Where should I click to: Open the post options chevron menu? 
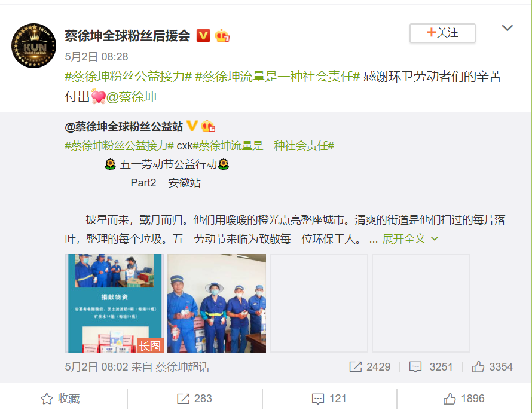point(507,28)
